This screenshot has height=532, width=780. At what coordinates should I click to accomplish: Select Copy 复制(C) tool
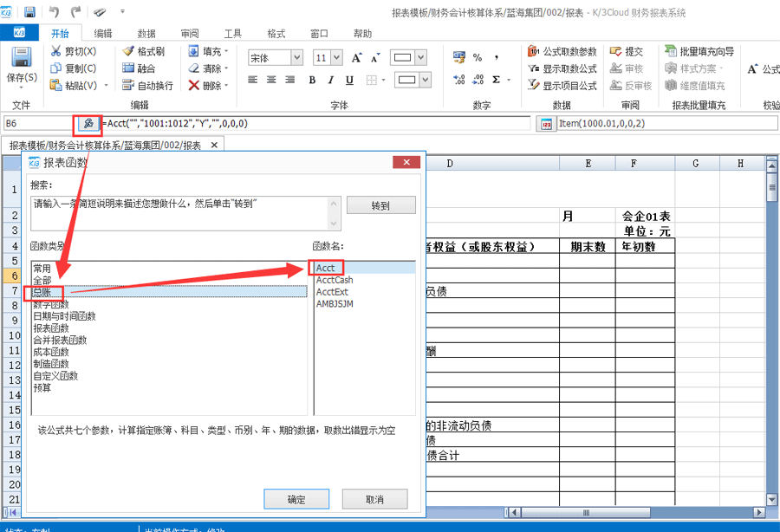tap(74, 68)
